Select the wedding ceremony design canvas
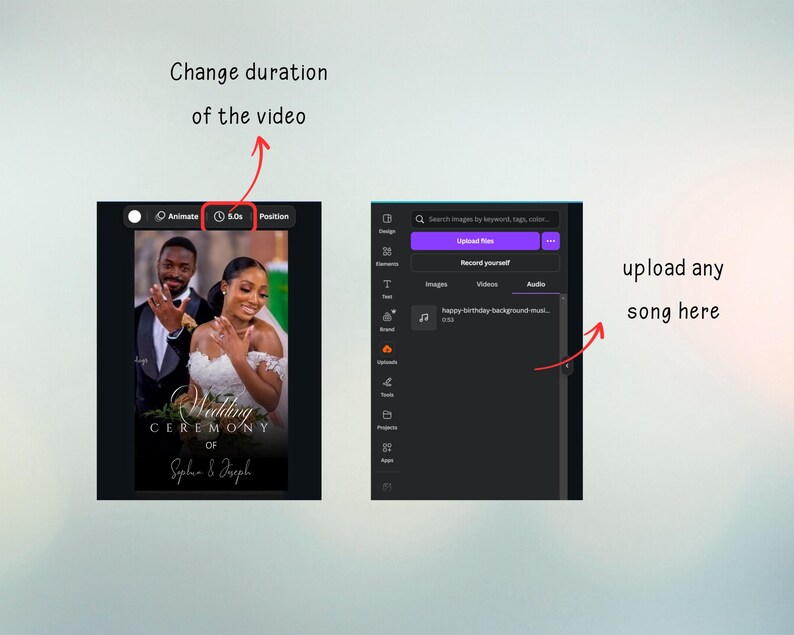The height and width of the screenshot is (635, 794). pos(211,361)
